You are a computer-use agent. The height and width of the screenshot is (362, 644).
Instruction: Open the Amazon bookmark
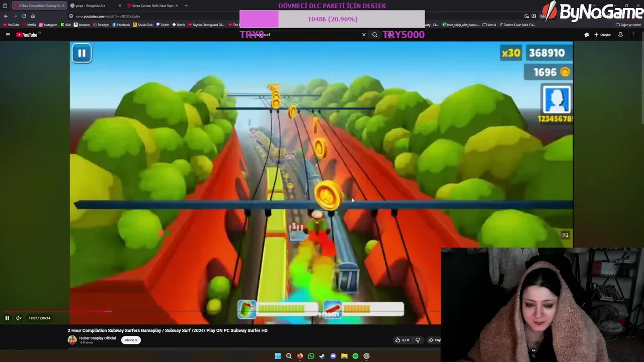coord(82,25)
